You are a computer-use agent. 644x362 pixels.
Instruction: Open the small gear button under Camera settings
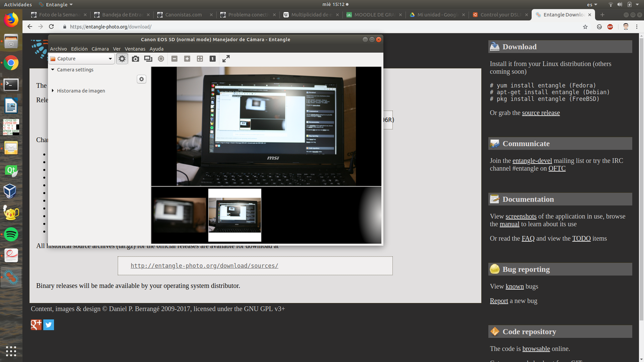pos(141,79)
